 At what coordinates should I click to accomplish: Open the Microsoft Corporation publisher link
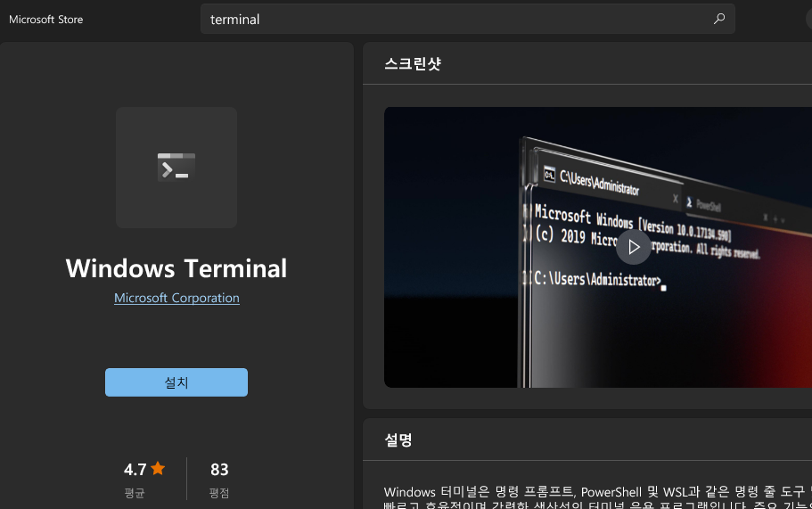point(176,298)
